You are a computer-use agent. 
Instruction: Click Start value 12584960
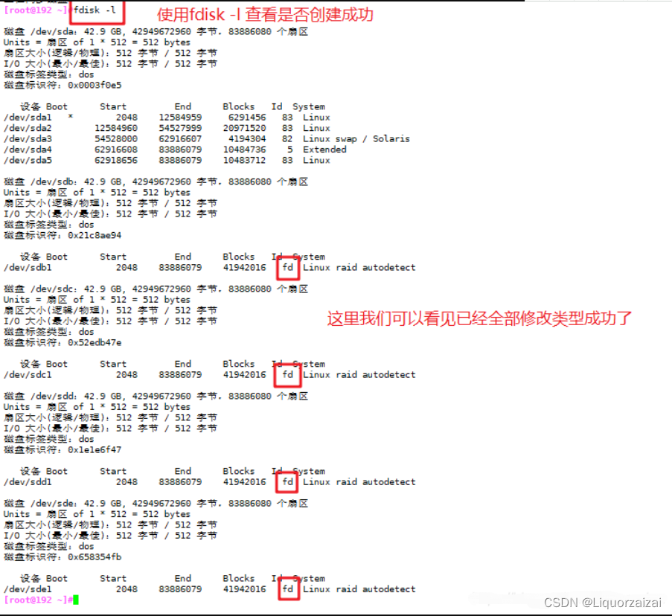pyautogui.click(x=116, y=128)
